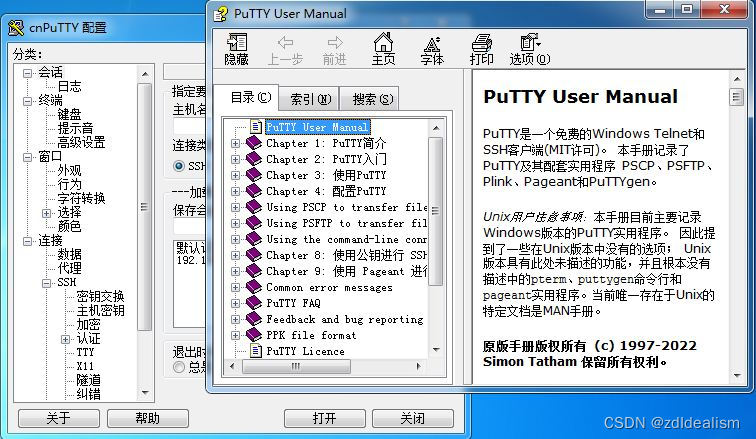Select 代理 under 连接 in cnPuTTY

pos(69,268)
